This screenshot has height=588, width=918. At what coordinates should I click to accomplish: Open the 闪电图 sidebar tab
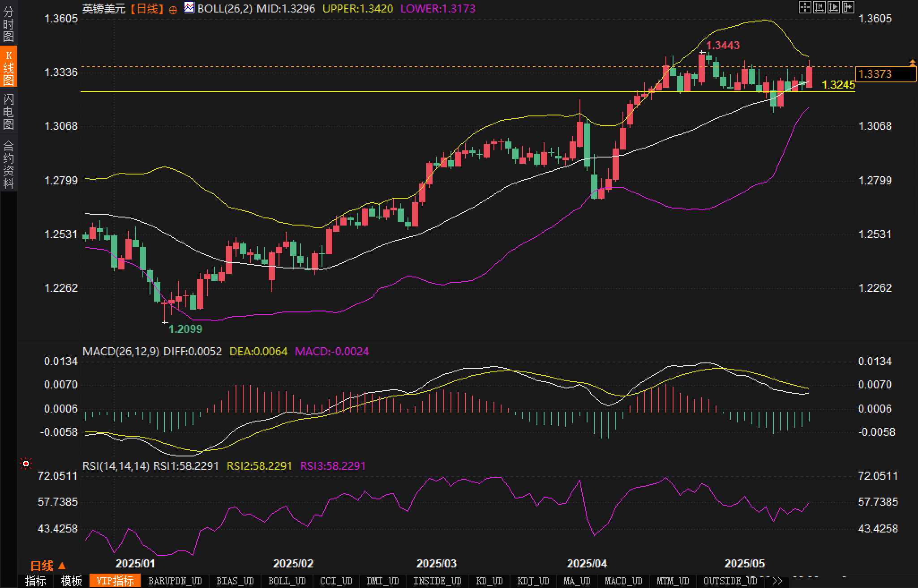[9, 111]
